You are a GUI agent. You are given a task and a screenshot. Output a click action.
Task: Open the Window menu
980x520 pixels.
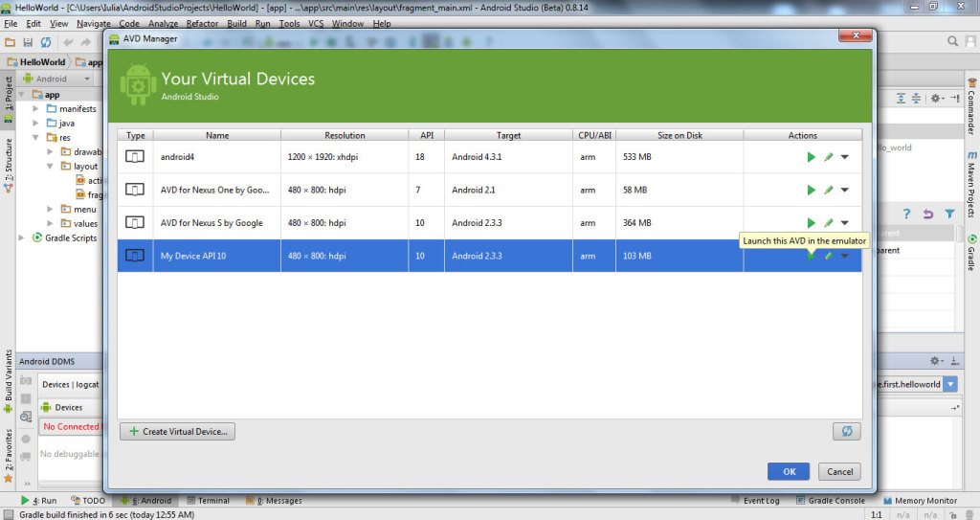tap(347, 24)
